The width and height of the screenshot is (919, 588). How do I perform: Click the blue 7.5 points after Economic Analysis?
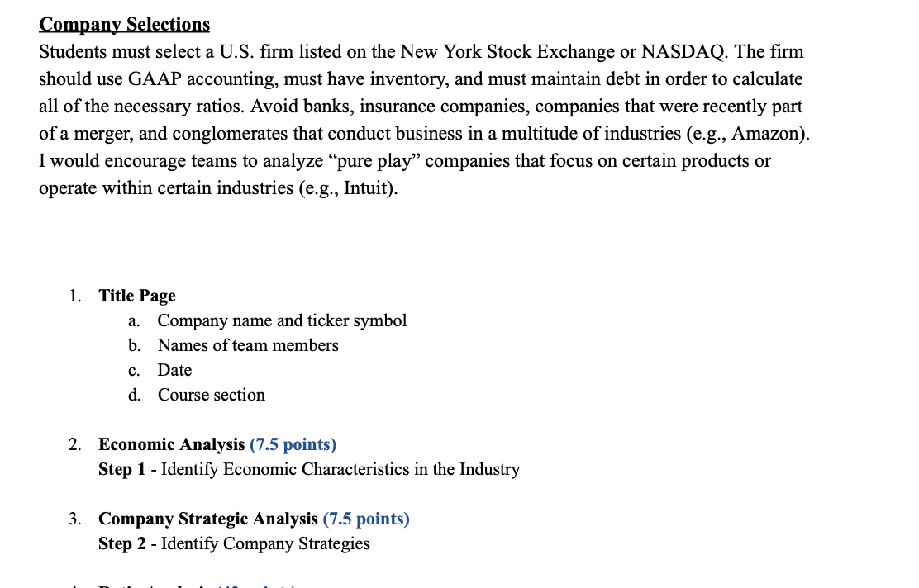(x=293, y=444)
